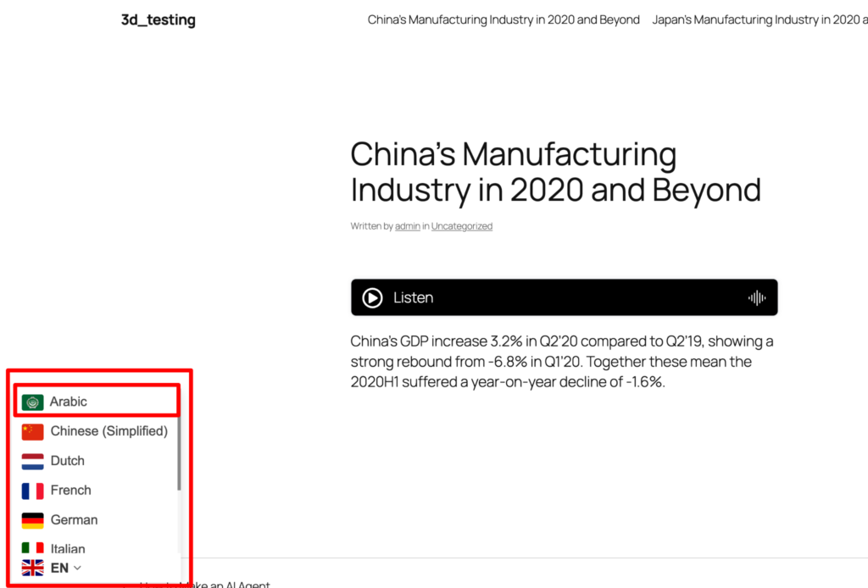Open China's Manufacturing Industry nav menu item
Screen dimensions: 868x588
[x=504, y=20]
